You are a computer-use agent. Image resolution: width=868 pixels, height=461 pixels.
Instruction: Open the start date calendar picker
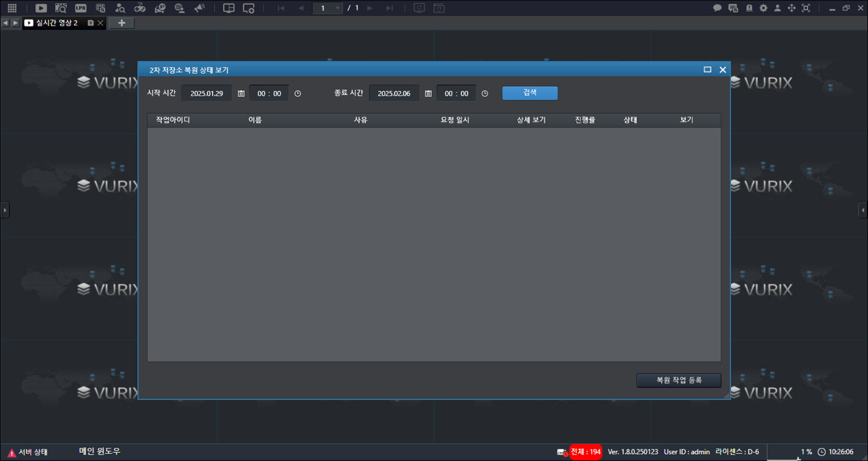(241, 94)
